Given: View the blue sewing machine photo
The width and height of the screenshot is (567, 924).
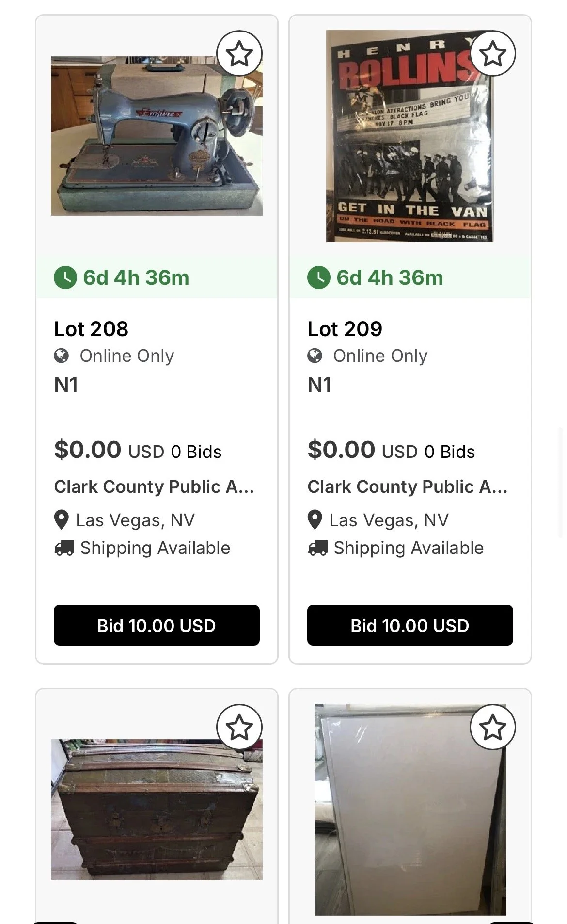Looking at the screenshot, I should tap(157, 136).
